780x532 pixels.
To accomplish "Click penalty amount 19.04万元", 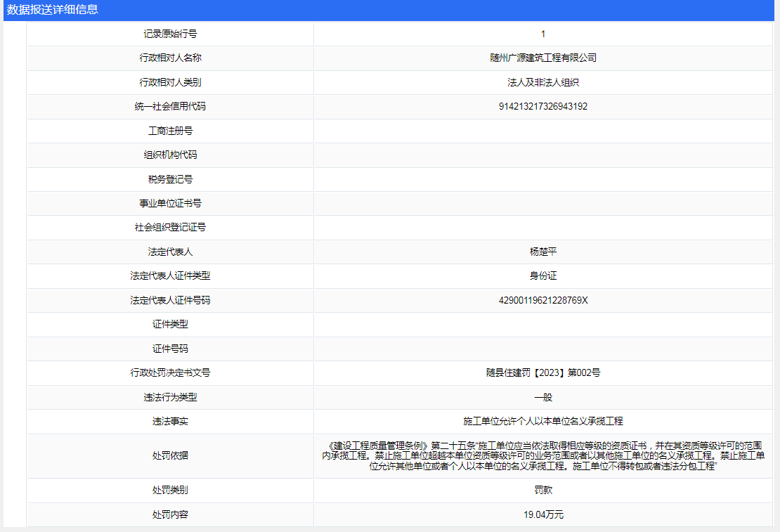I will (x=542, y=514).
